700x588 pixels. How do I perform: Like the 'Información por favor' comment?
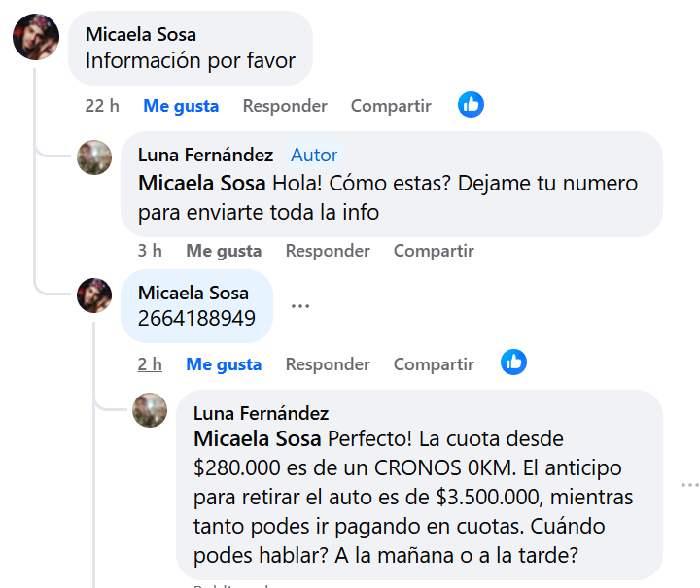tap(181, 106)
